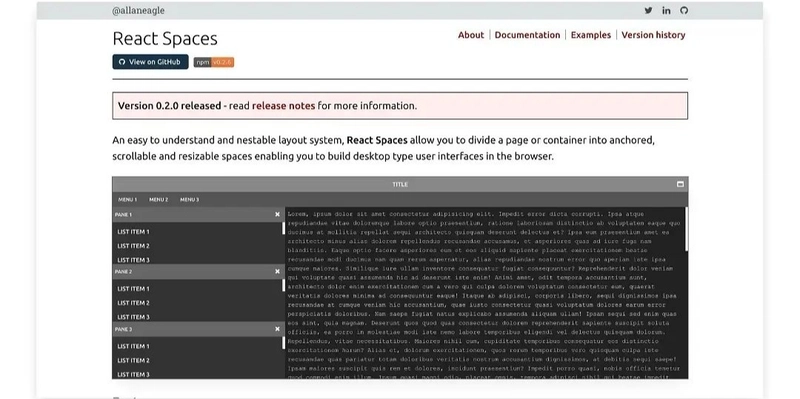This screenshot has height=399, width=800.
Task: Open the About navigation link
Action: (x=470, y=35)
